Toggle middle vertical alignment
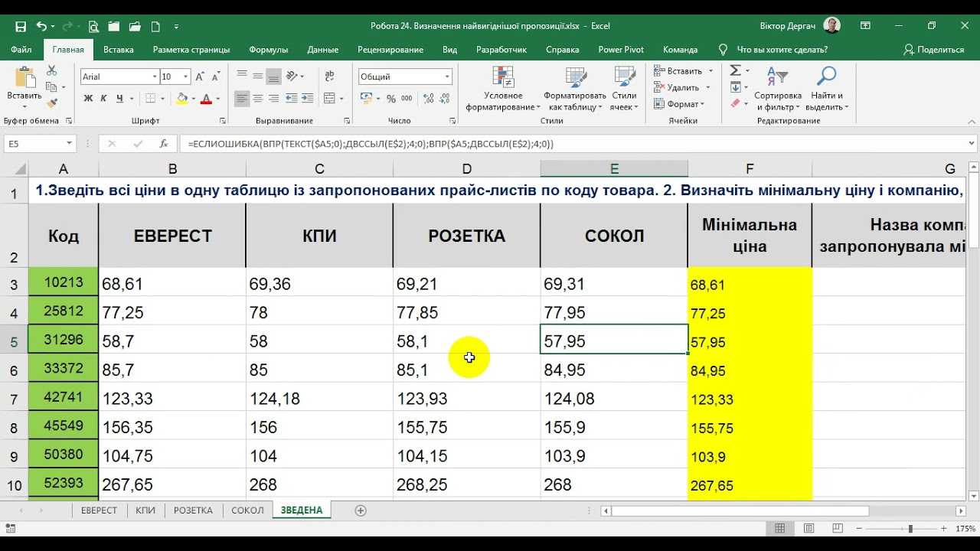Screen dimensions: 980x551 click(x=258, y=74)
